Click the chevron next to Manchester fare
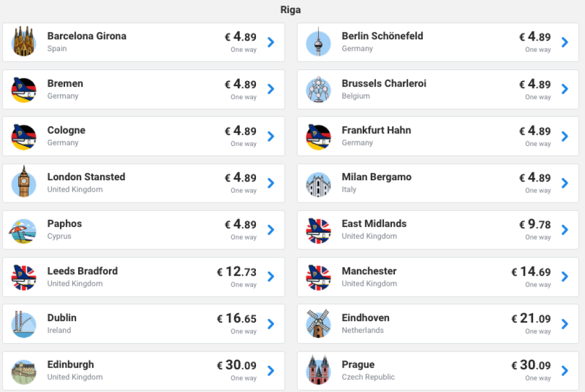 point(565,277)
